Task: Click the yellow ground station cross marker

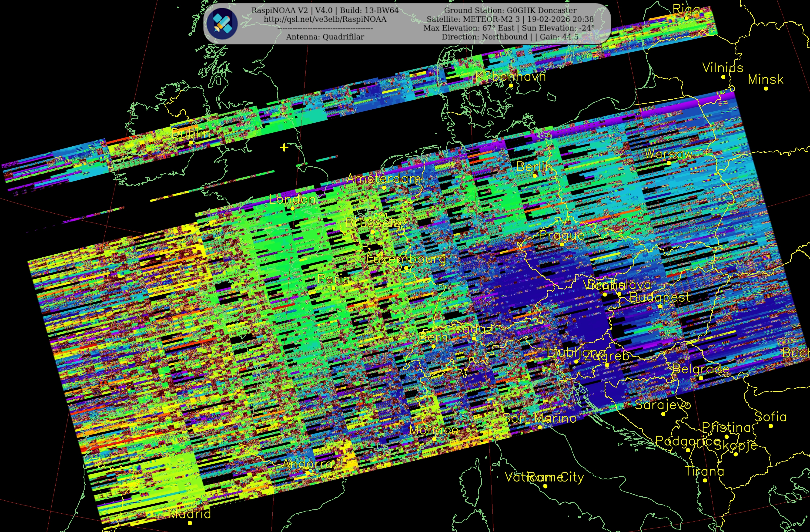Action: 284,147
